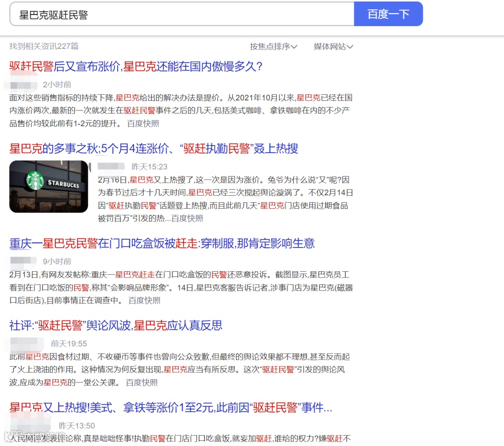Click the timestamp 9小时前
The width and height of the screenshot is (504, 446).
[57, 262]
